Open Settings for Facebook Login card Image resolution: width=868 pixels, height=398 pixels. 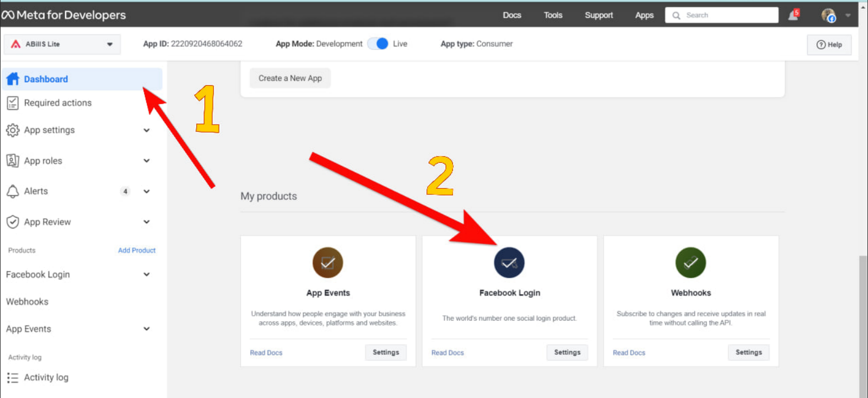tap(567, 353)
